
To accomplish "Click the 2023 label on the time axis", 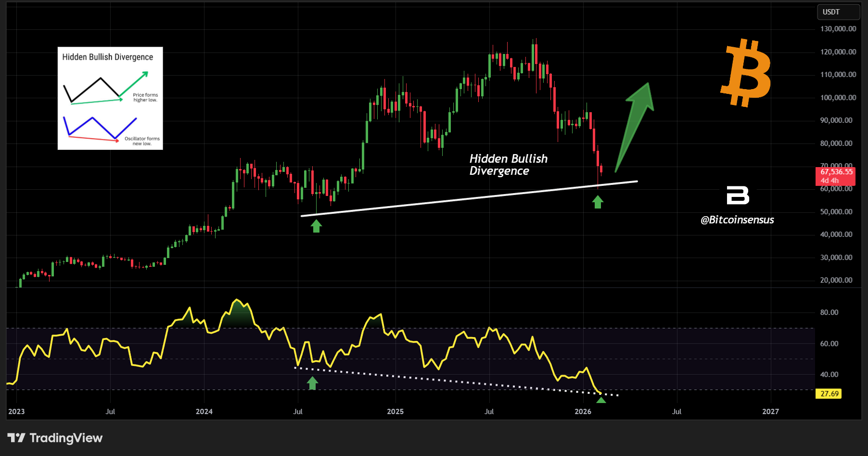I will point(17,412).
